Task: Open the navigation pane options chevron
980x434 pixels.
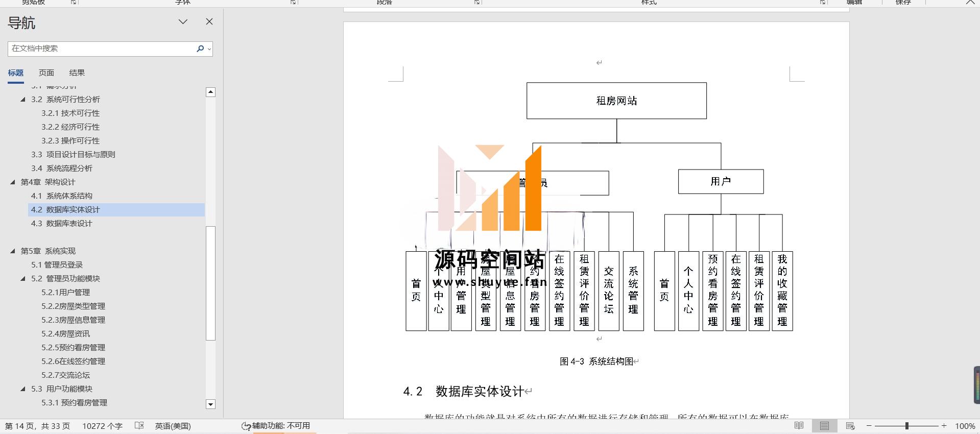Action: tap(183, 21)
